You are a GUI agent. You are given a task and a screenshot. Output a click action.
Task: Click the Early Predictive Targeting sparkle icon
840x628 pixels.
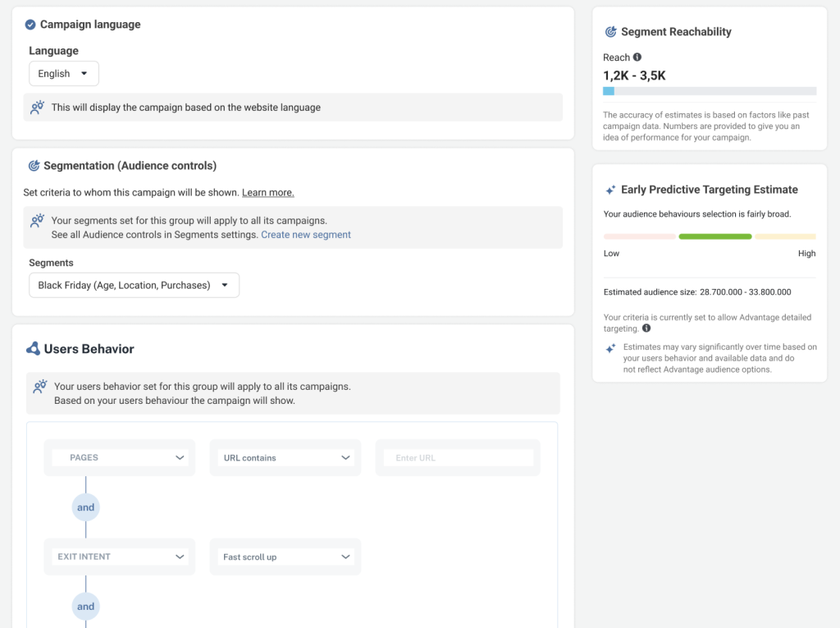(610, 190)
